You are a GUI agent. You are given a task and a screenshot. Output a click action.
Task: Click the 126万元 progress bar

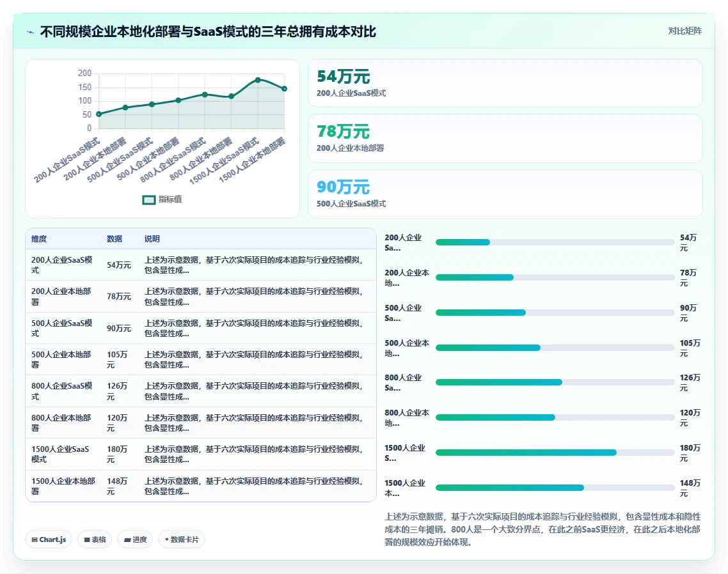coord(555,382)
